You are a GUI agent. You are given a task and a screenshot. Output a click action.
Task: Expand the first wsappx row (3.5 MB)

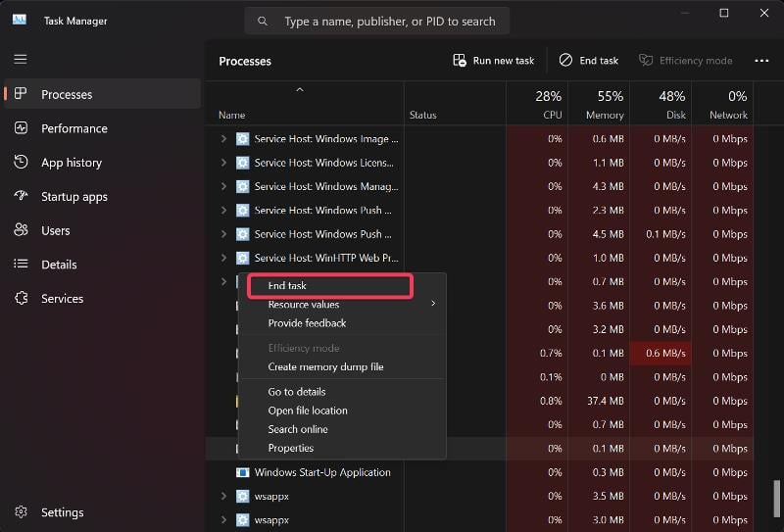tap(223, 496)
